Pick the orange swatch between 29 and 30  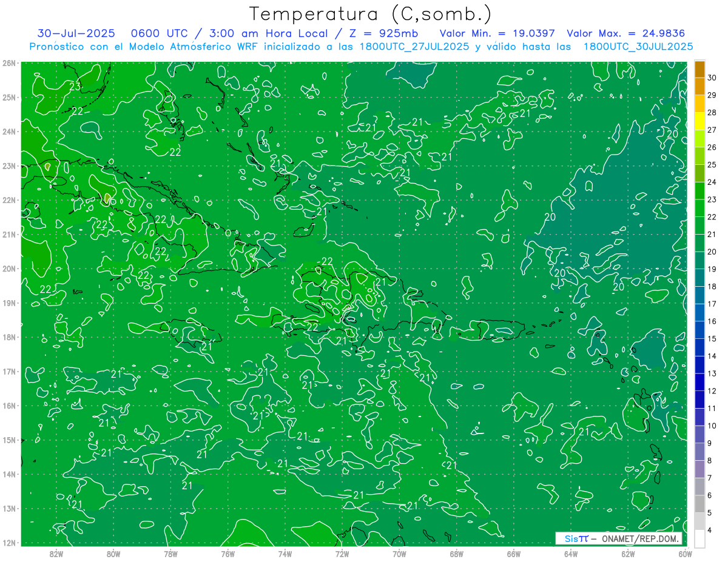click(699, 86)
